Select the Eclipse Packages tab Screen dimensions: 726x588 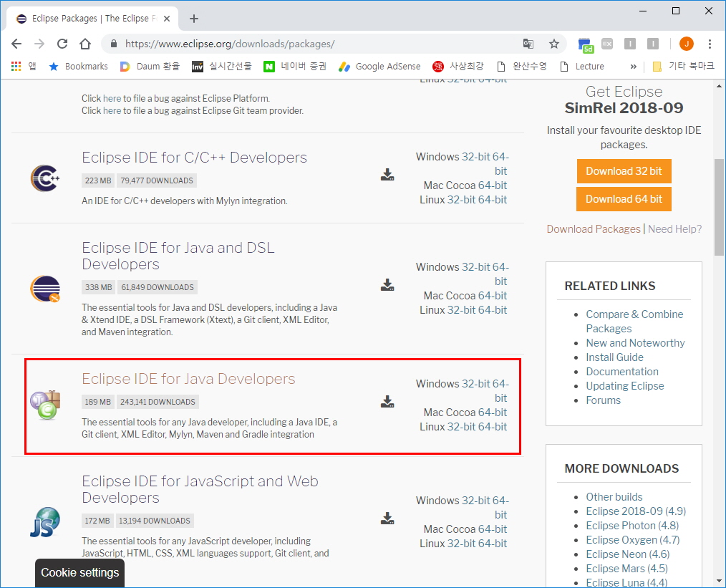(89, 19)
